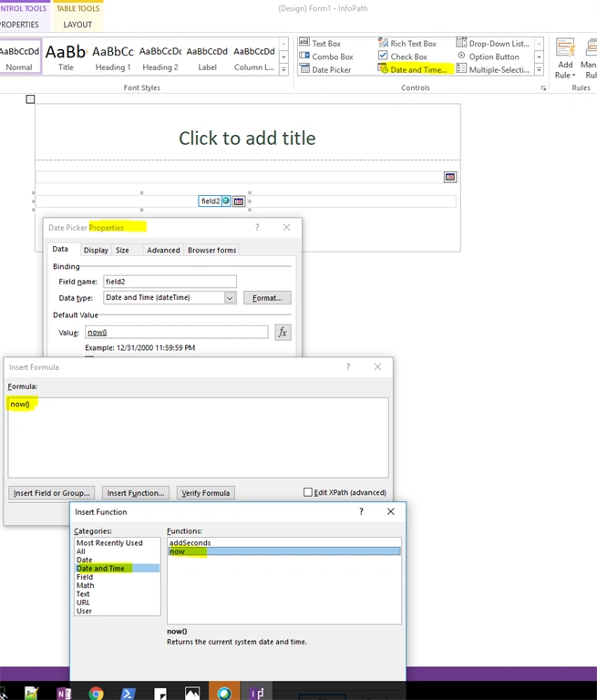The height and width of the screenshot is (700, 597).
Task: Click the Insert Field or Group button
Action: pyautogui.click(x=51, y=493)
